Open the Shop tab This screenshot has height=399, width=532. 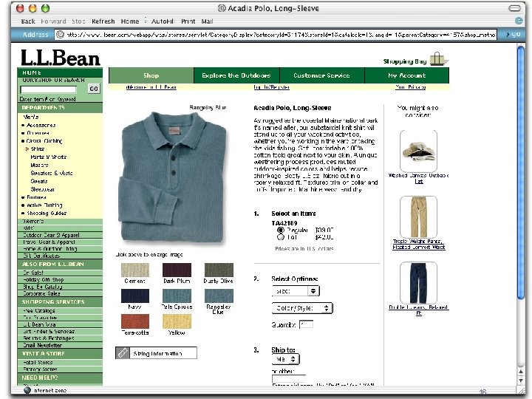151,75
